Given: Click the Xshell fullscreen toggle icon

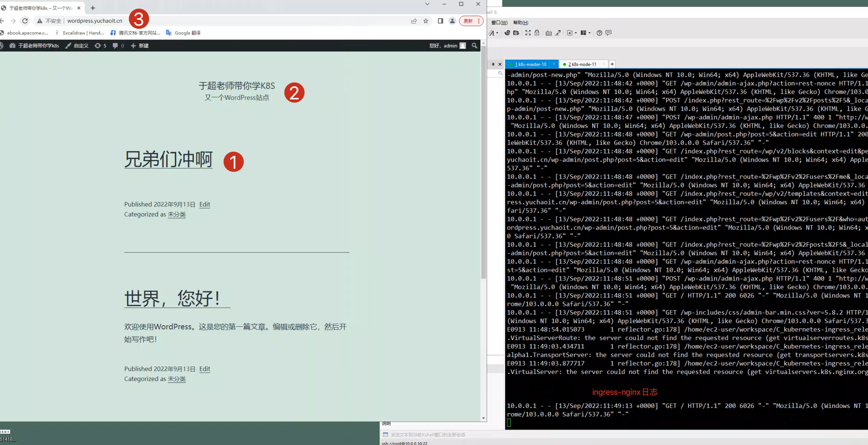Looking at the screenshot, I should tap(528, 33).
